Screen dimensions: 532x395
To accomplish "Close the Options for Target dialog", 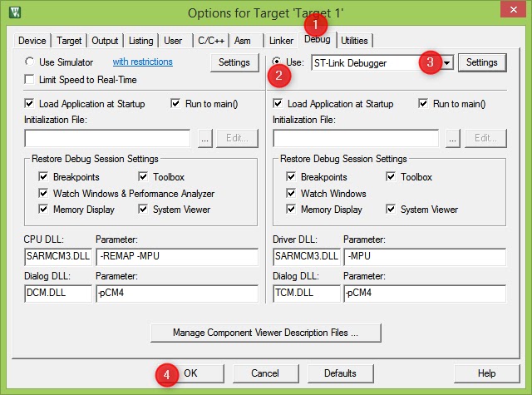I will [x=514, y=9].
